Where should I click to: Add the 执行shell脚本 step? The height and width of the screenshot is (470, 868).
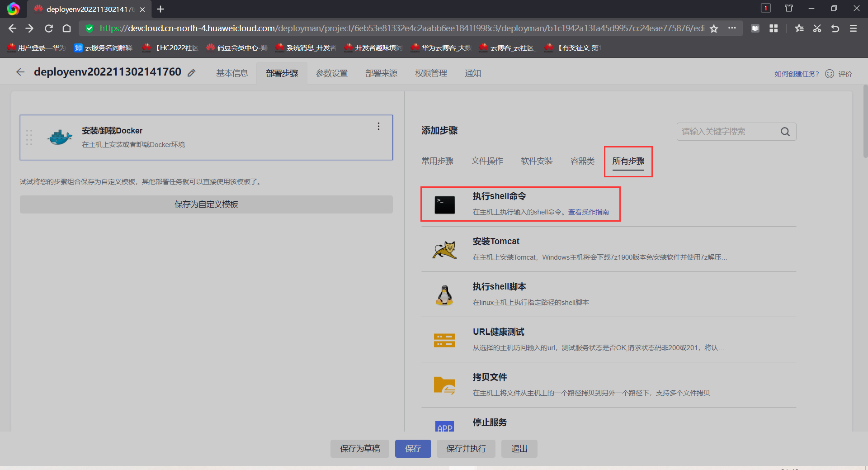coord(609,294)
